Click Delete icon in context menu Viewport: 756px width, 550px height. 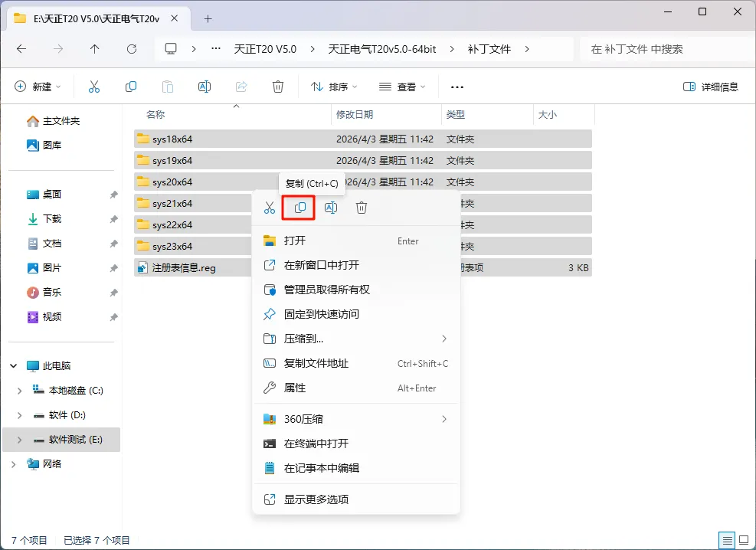[362, 208]
